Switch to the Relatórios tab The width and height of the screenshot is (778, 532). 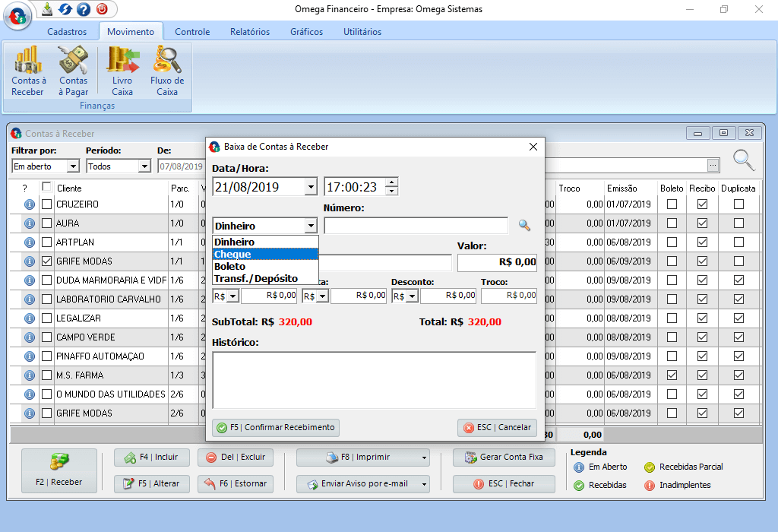click(x=249, y=32)
